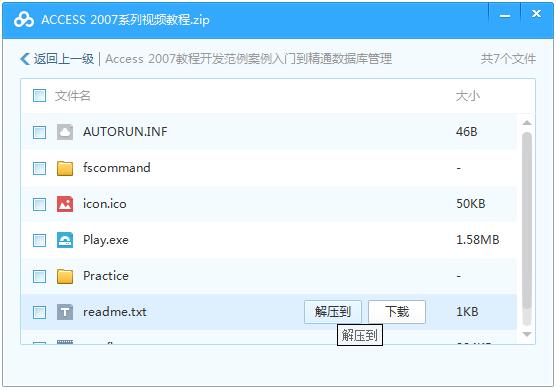Click the vertical scrollbar thumb
This screenshot has height=390, width=556.
coord(527,229)
